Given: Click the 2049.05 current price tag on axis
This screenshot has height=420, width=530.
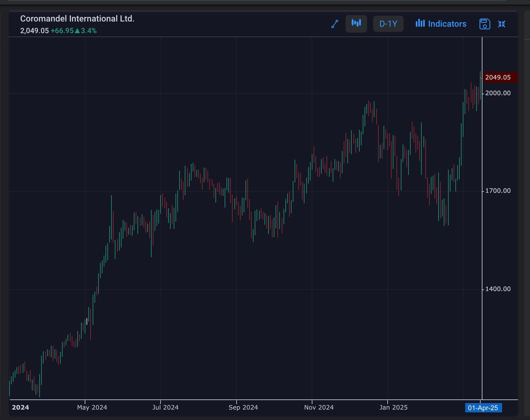Looking at the screenshot, I should pos(500,77).
